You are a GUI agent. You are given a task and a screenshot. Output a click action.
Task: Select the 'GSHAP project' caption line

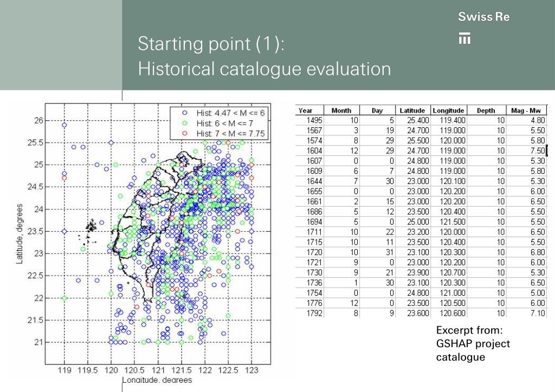pyautogui.click(x=473, y=344)
